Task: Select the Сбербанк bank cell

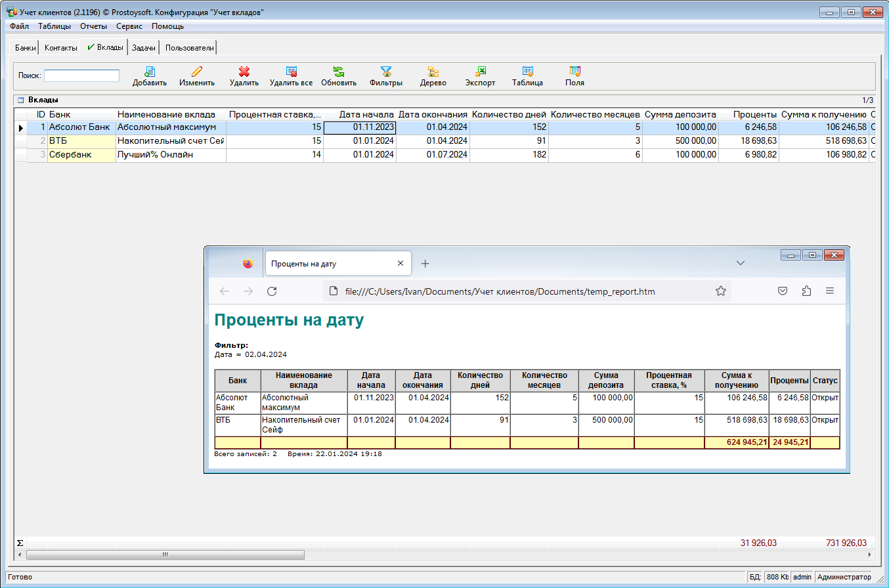Action: 81,155
